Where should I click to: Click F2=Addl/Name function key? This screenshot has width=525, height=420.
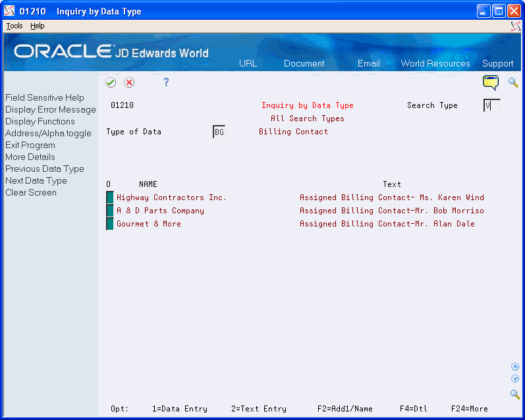[345, 409]
